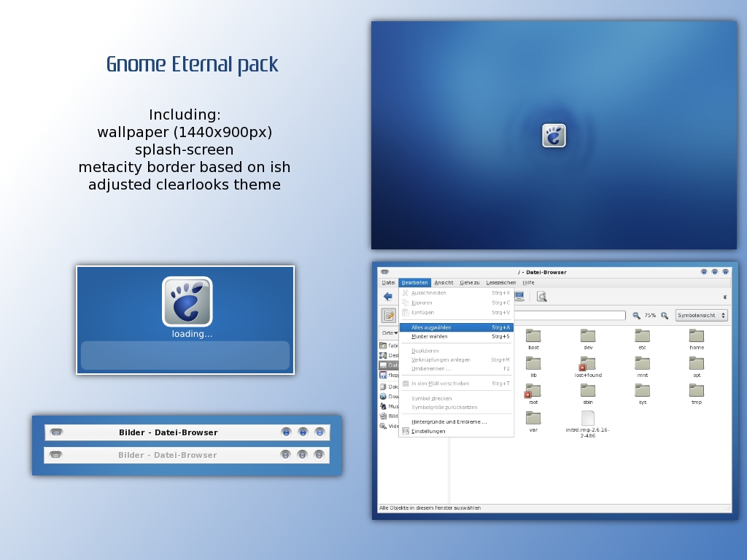Zoom in with the plus magnifier
This screenshot has height=560, width=747.
tap(665, 315)
